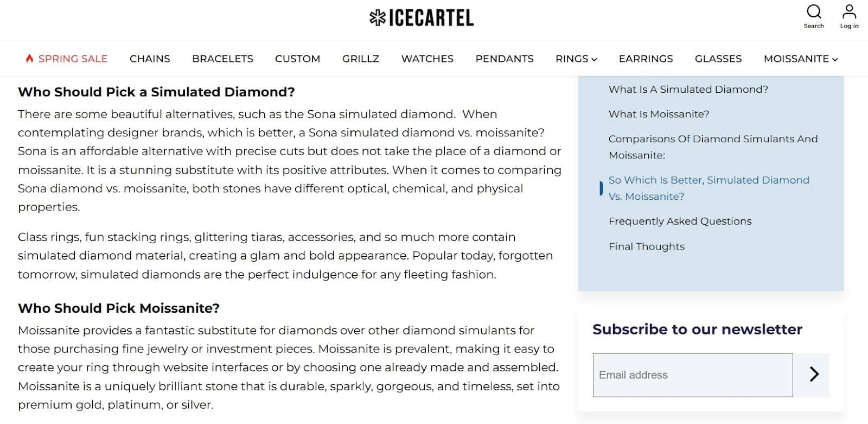The width and height of the screenshot is (868, 424).
Task: Click the magnifier glass above Search label
Action: pyautogui.click(x=814, y=12)
